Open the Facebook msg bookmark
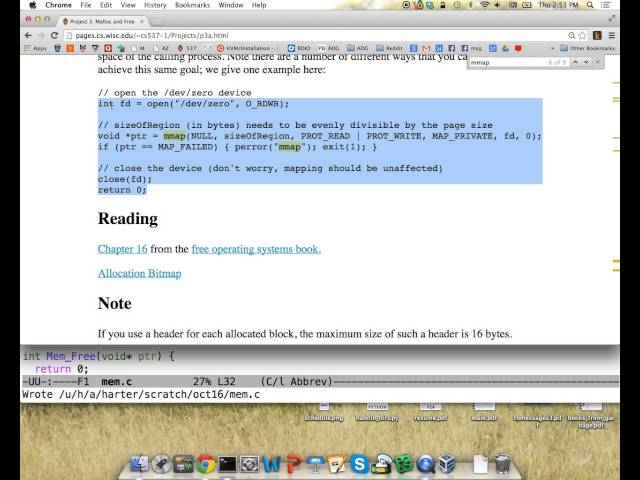The image size is (640, 480). point(471,48)
